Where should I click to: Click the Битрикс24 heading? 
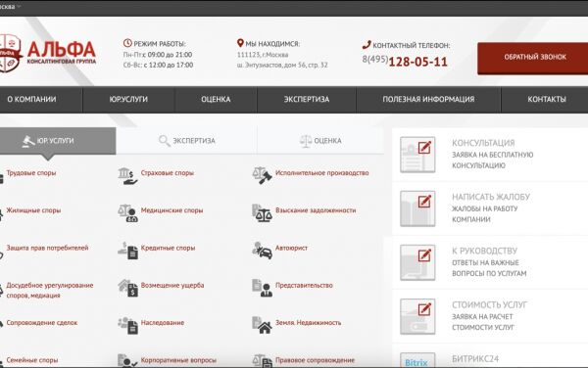pos(475,358)
